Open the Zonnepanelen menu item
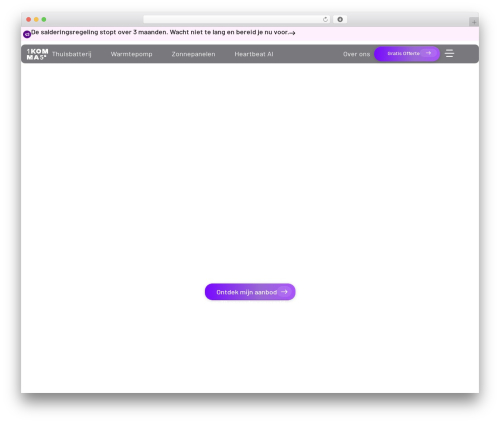Image resolution: width=500 pixels, height=423 pixels. click(193, 54)
